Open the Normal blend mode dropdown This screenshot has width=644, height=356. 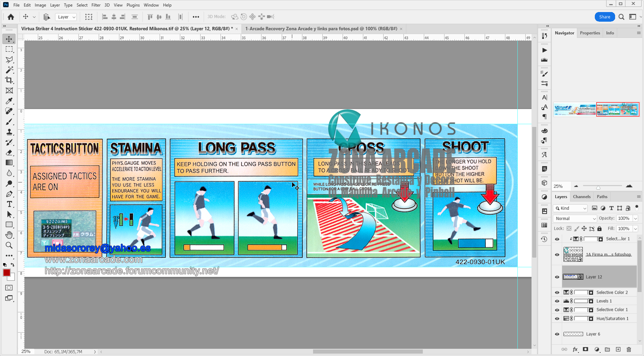click(575, 218)
